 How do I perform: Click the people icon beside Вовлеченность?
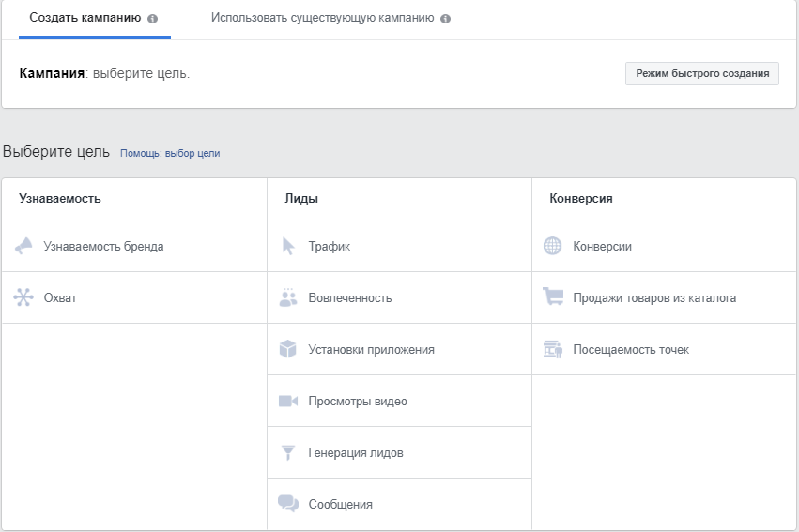pos(288,297)
